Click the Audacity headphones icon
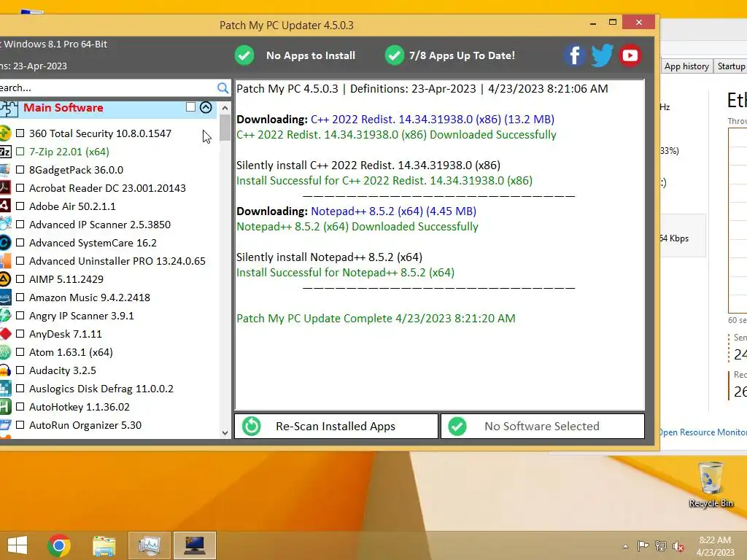This screenshot has height=560, width=747. (x=5, y=370)
